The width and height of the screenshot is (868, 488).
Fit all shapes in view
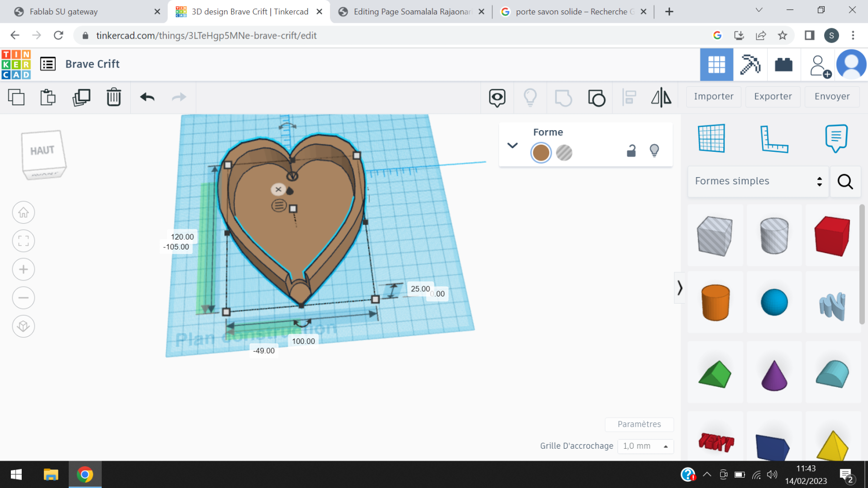pos(23,241)
